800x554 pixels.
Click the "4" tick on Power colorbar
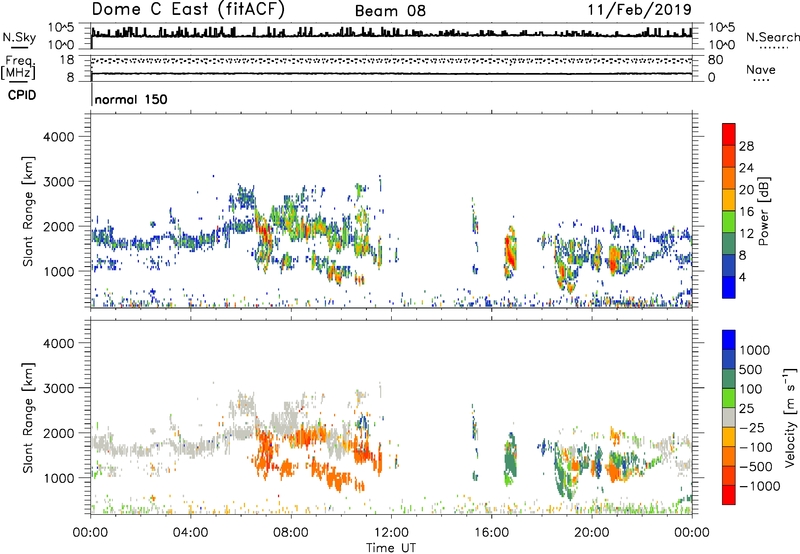[x=743, y=277]
